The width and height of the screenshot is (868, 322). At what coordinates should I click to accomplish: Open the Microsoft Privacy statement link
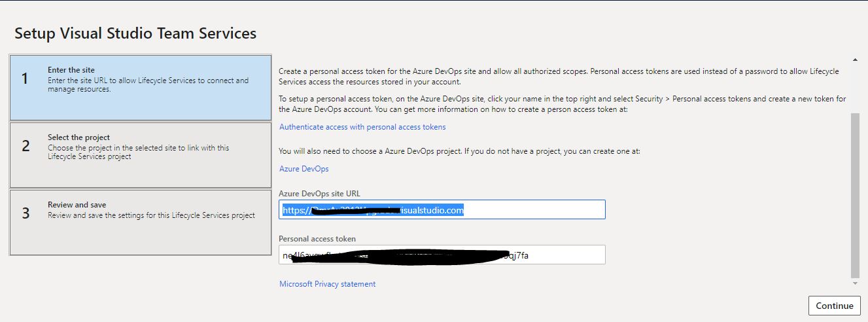[328, 284]
